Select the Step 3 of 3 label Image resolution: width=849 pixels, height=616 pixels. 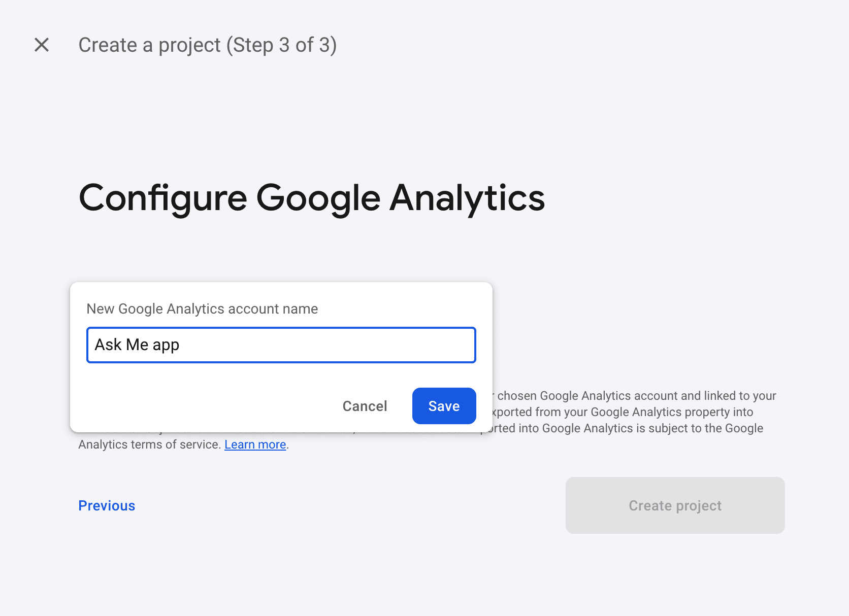tap(281, 45)
